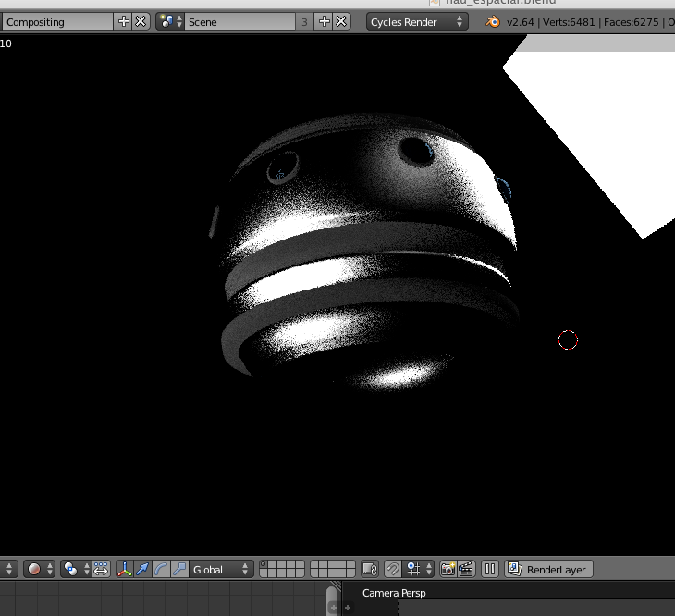Select the scale manipulator icon
675x616 pixels.
(178, 569)
